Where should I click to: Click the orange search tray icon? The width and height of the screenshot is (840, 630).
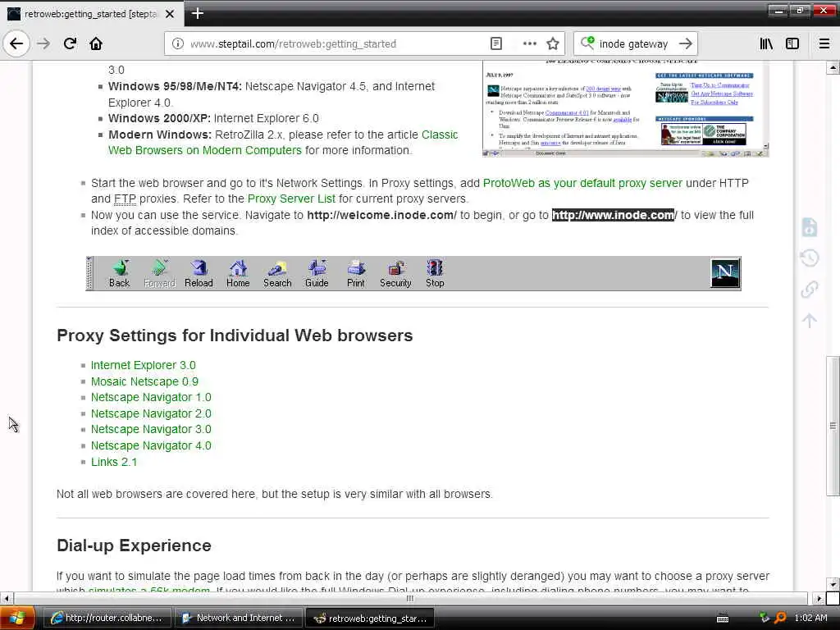click(x=781, y=618)
